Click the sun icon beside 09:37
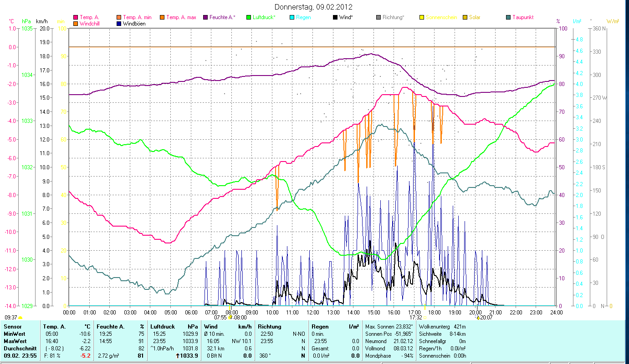The height and width of the screenshot is (364, 629). (20, 318)
